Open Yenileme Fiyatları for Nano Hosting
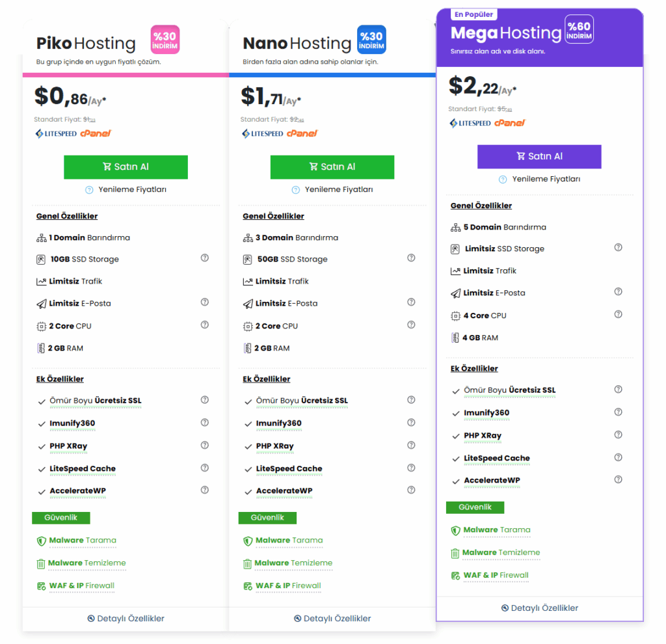This screenshot has width=666, height=644. (x=332, y=189)
